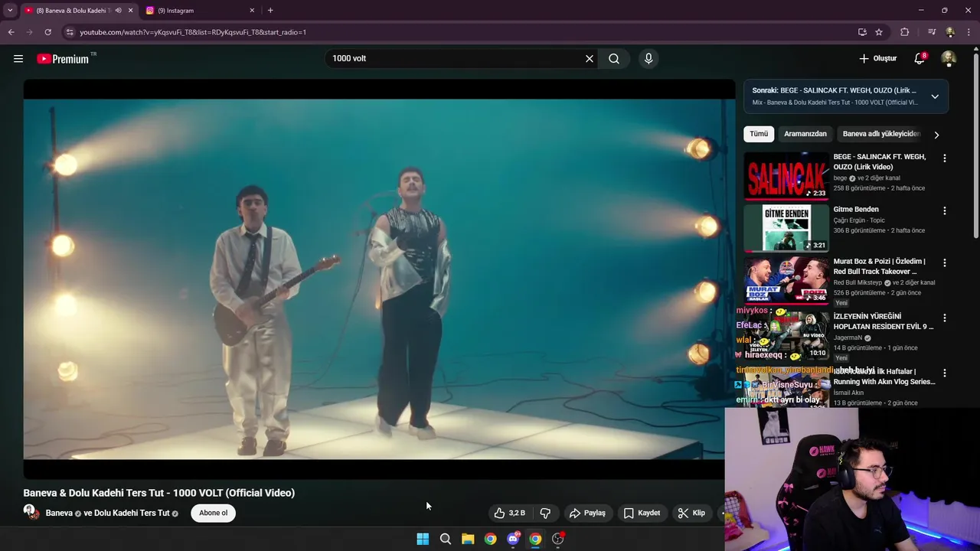Like the video (3,2 B)
980x551 pixels.
(x=510, y=513)
